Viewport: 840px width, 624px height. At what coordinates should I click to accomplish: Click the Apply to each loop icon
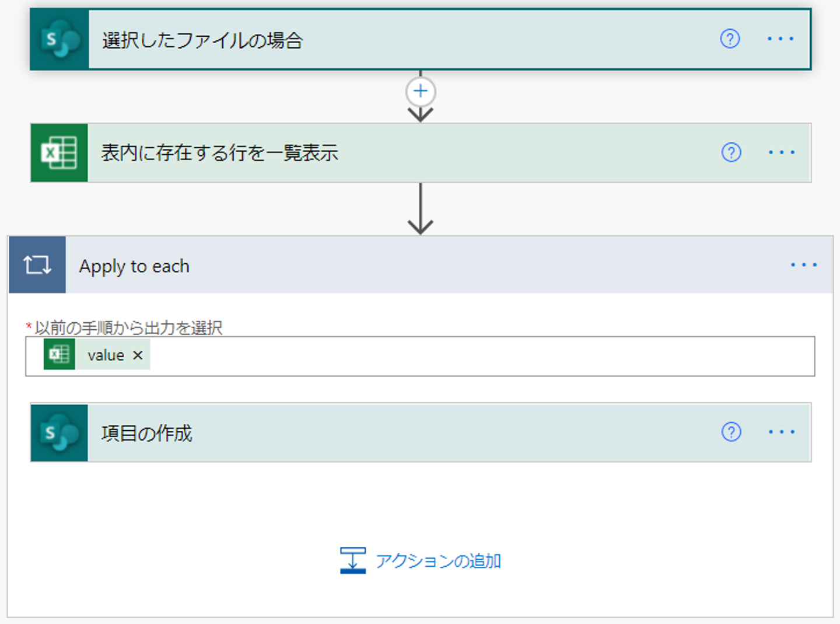click(x=37, y=265)
